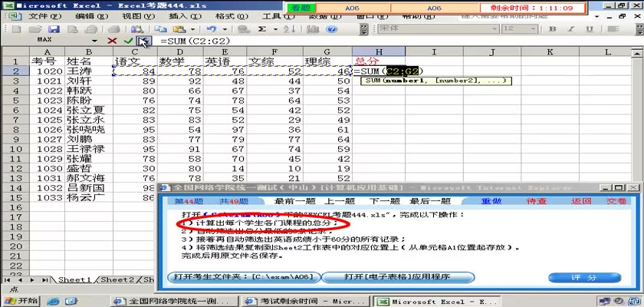This screenshot has width=644, height=307.
Task: Click 打开考生文件夹 button
Action: point(244,277)
